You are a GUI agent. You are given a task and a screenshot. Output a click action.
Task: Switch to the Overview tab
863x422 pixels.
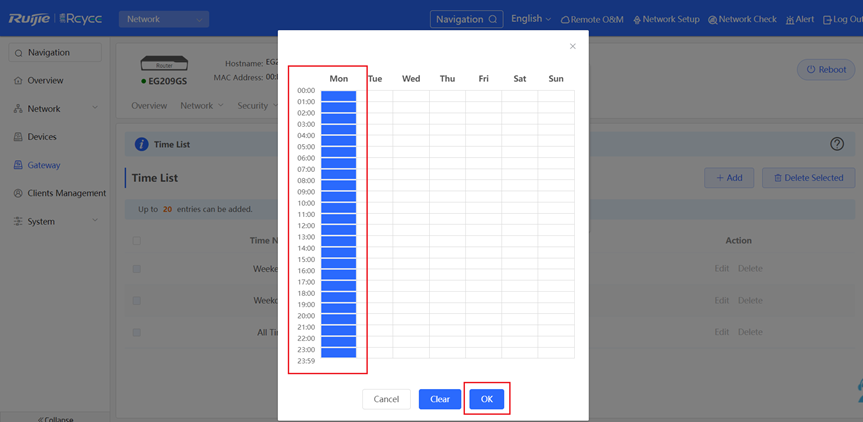click(149, 106)
